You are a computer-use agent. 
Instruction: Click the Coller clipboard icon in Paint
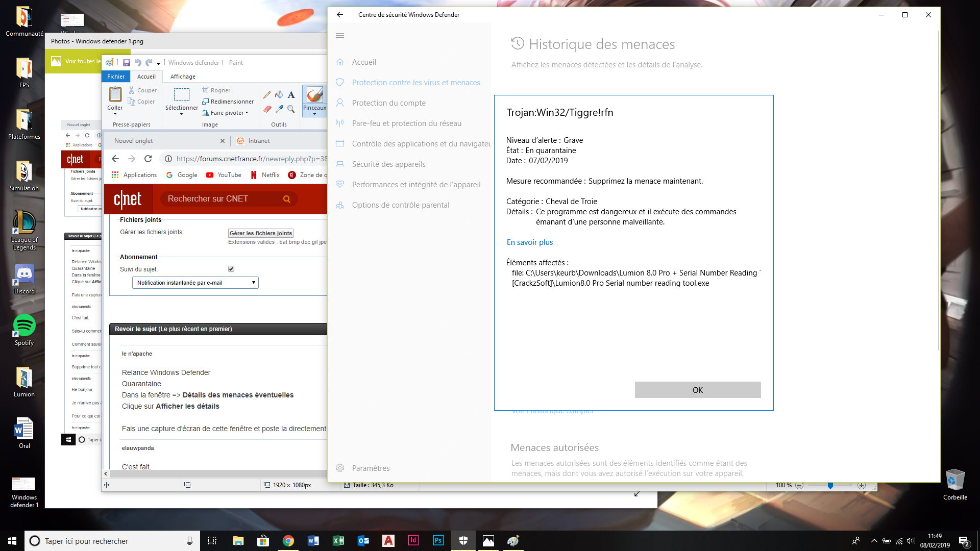[x=115, y=94]
